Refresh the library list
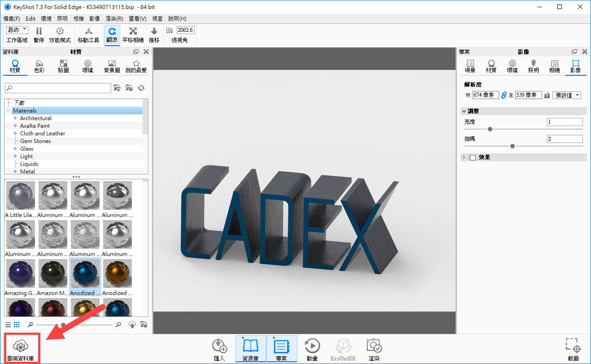The height and width of the screenshot is (364, 591). coord(141,88)
